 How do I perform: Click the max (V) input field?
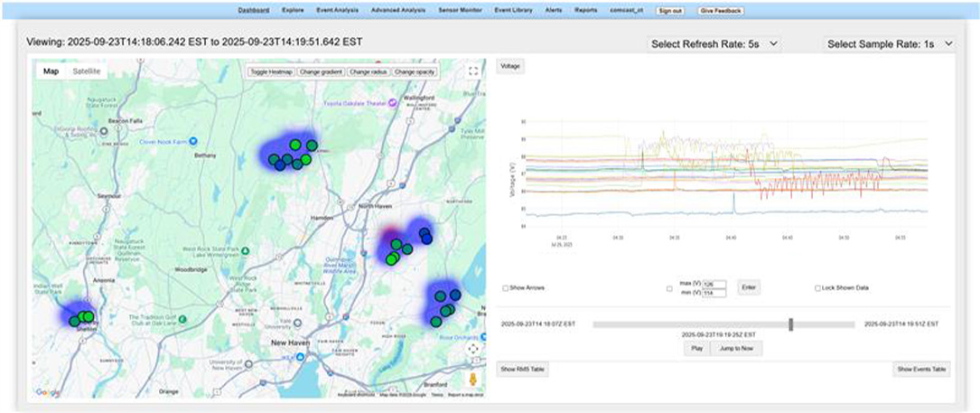pyautogui.click(x=714, y=284)
